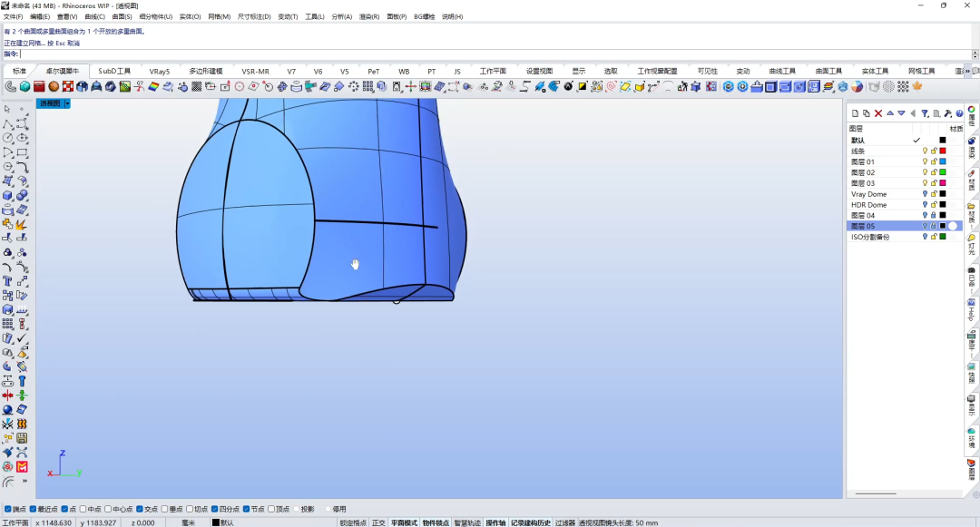Viewport: 980px width, 527px height.
Task: Click the red-white checkered icon in toolbar
Action: (68, 86)
